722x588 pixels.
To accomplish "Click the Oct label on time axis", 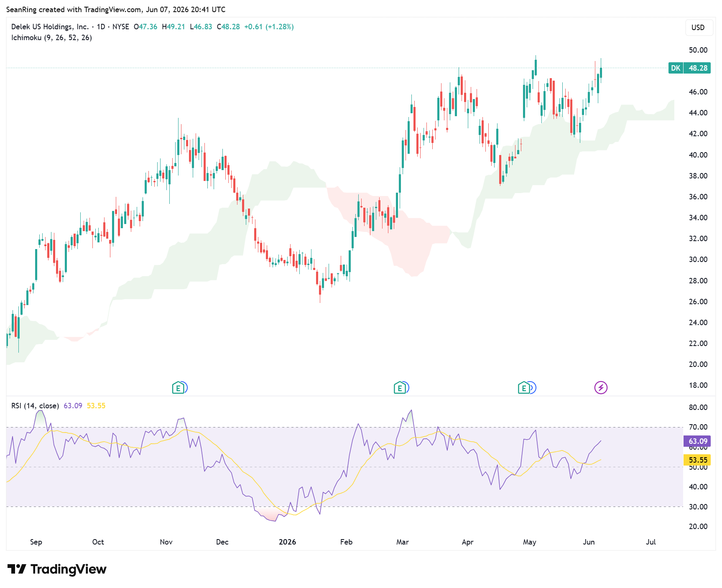I will [98, 542].
